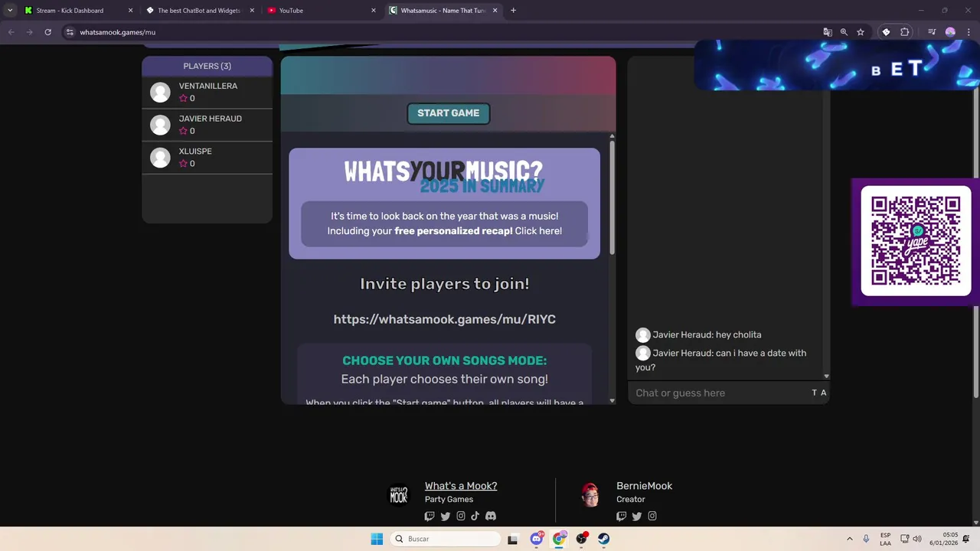Open the Extensions puzzle menu

pyautogui.click(x=905, y=32)
